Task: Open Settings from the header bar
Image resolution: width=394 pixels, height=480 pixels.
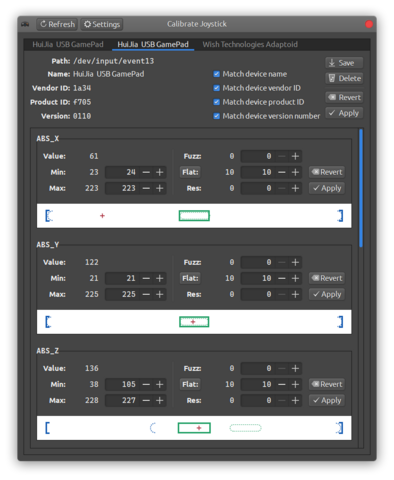Action: [x=102, y=24]
